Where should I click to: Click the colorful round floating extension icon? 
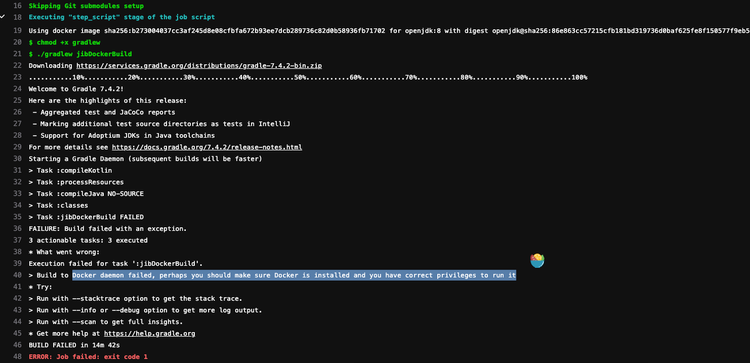pyautogui.click(x=537, y=261)
